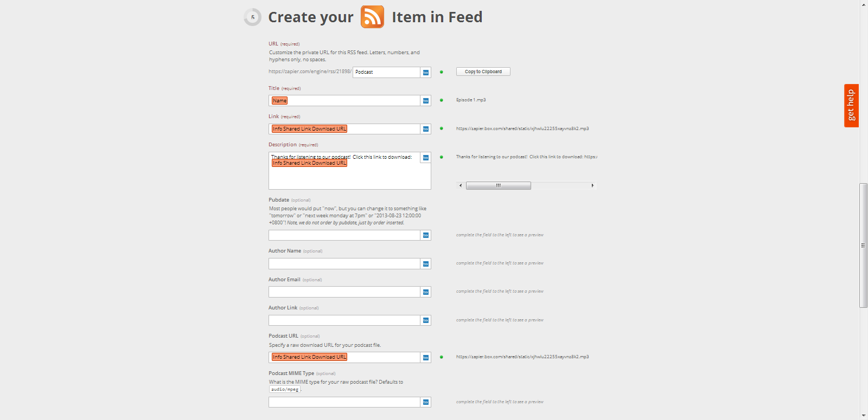Open Box field picker next to Link field

pyautogui.click(x=426, y=129)
